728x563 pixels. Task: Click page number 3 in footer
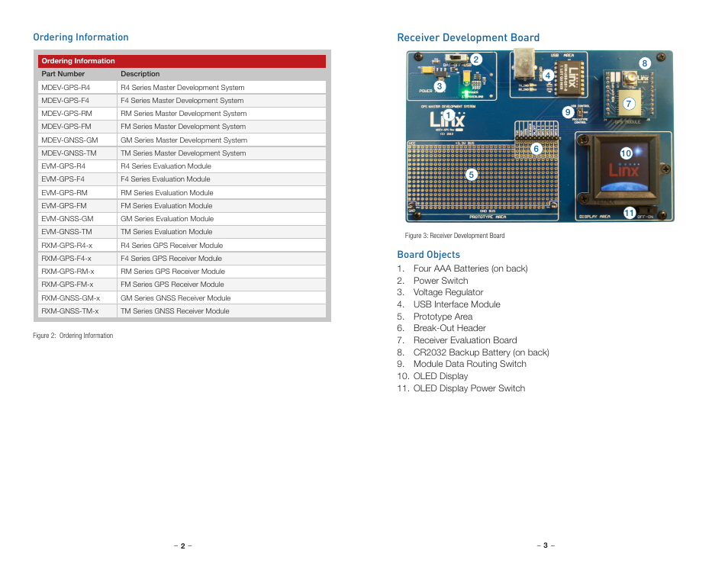(546, 545)
